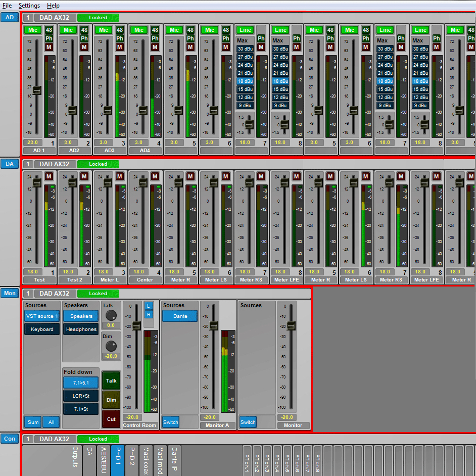This screenshot has width=476, height=476.
Task: Expand the Mon section panel
Action: tap(9, 293)
